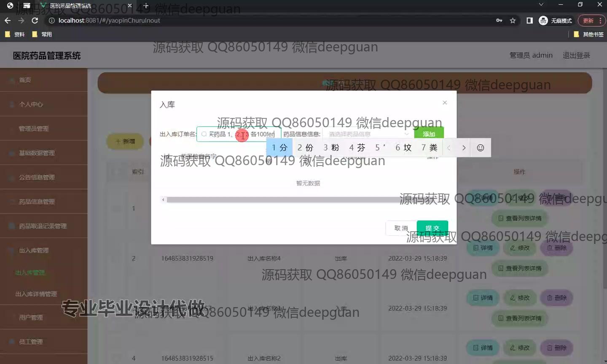Open the IME emoji panel
The height and width of the screenshot is (364, 607).
point(480,148)
